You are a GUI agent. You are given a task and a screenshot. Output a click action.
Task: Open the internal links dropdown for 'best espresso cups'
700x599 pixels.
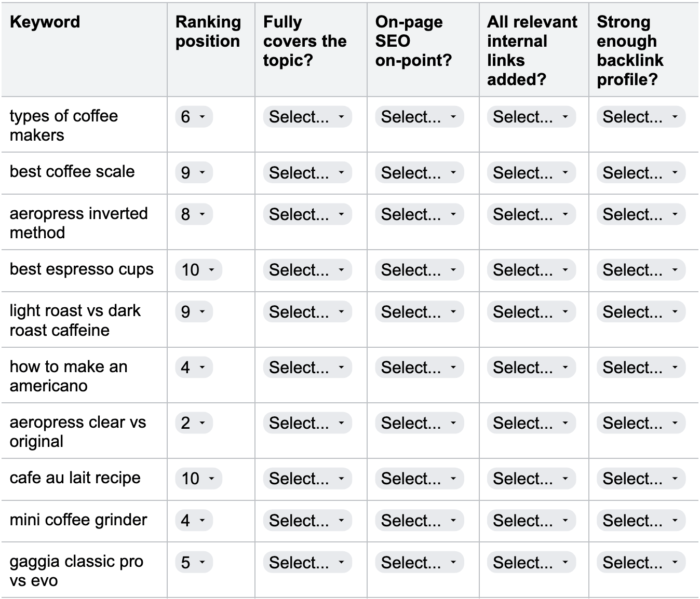click(x=530, y=269)
